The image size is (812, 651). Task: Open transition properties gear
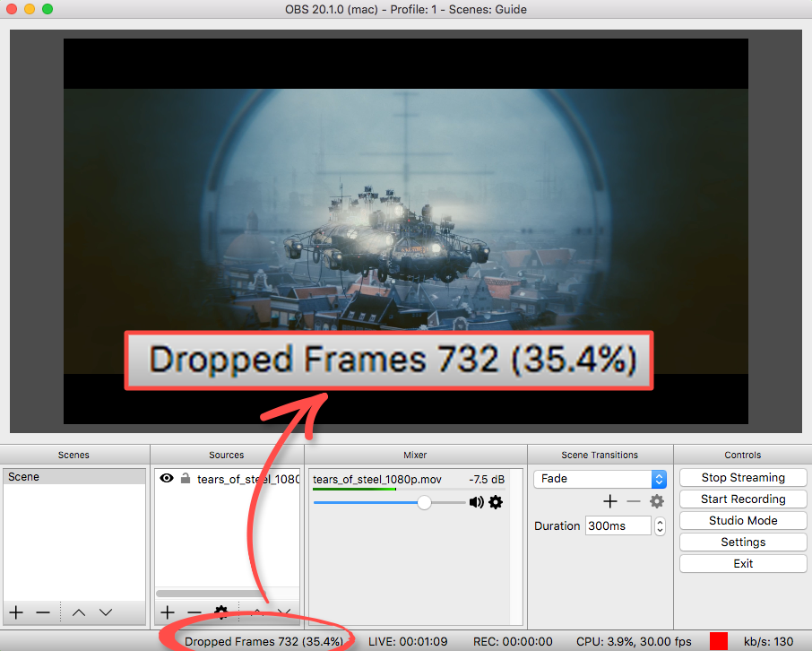[657, 501]
